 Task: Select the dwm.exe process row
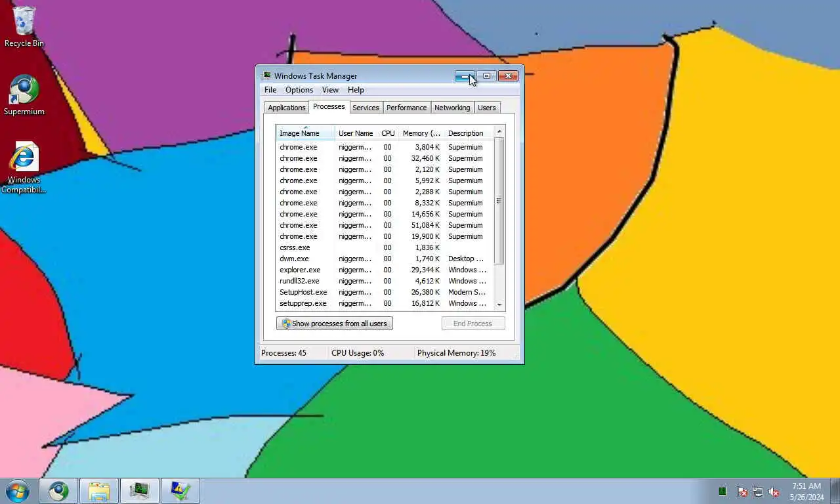coord(385,259)
